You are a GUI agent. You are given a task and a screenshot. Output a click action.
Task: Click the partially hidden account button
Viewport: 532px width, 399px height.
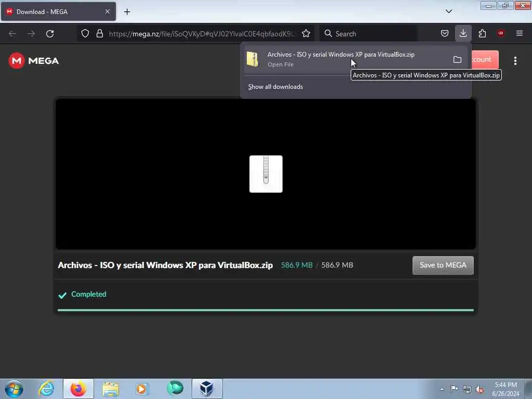point(485,60)
